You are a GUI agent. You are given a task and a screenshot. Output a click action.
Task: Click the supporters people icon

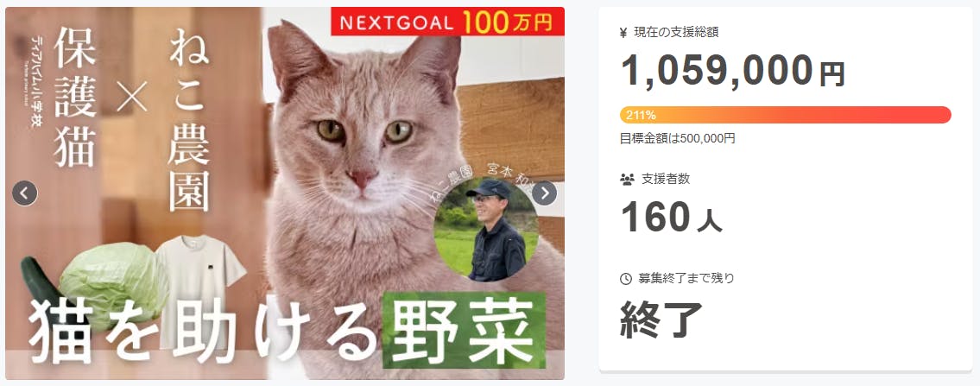click(627, 180)
